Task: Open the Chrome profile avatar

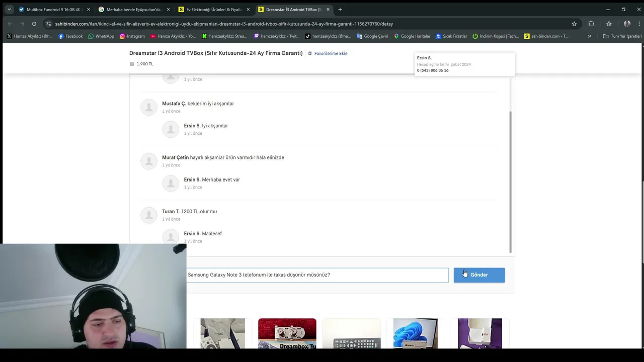Action: coord(627,24)
